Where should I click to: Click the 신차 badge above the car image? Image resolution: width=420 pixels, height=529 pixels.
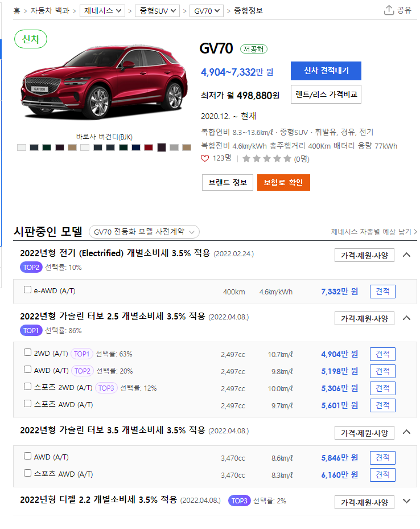pyautogui.click(x=31, y=39)
